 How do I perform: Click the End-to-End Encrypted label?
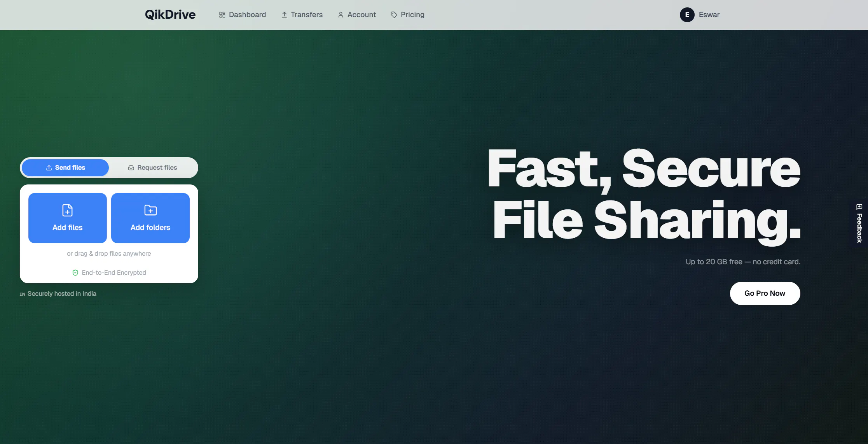click(114, 273)
